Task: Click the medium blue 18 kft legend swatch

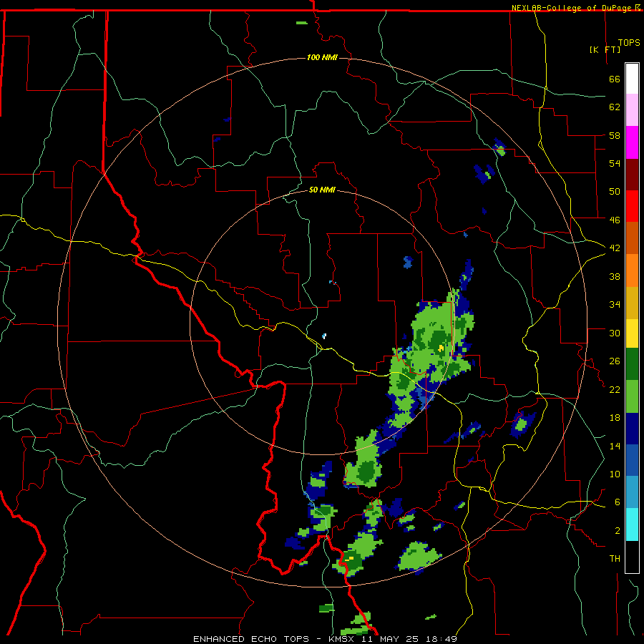Action: pyautogui.click(x=632, y=460)
